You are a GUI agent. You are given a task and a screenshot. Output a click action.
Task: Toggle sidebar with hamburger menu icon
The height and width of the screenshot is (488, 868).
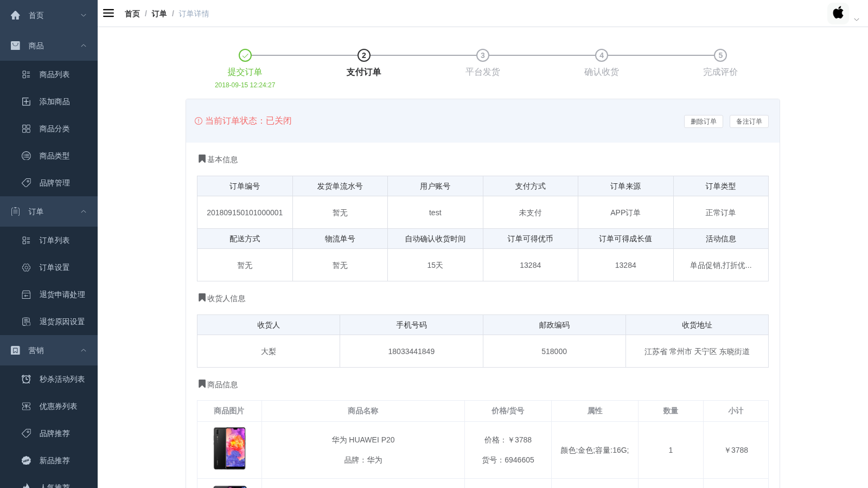click(108, 13)
